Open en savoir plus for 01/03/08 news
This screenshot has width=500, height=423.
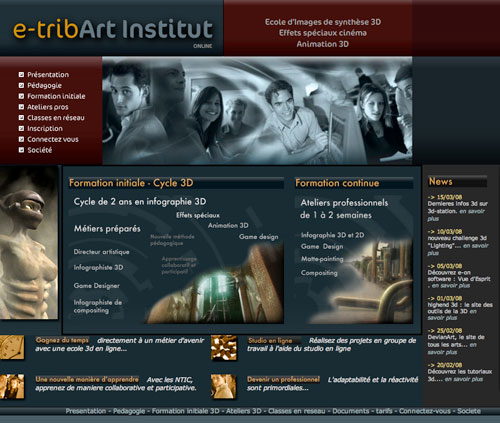pos(452,315)
